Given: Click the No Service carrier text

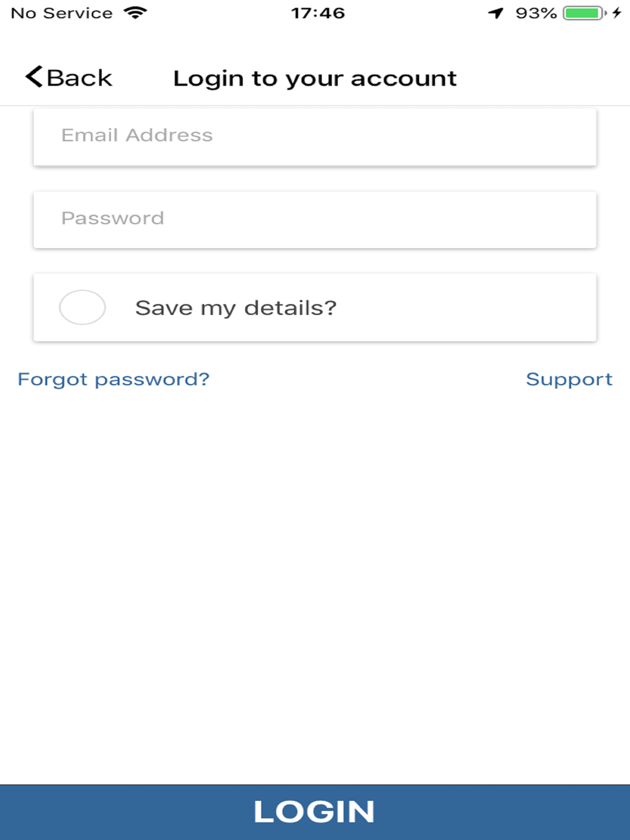Looking at the screenshot, I should (62, 13).
